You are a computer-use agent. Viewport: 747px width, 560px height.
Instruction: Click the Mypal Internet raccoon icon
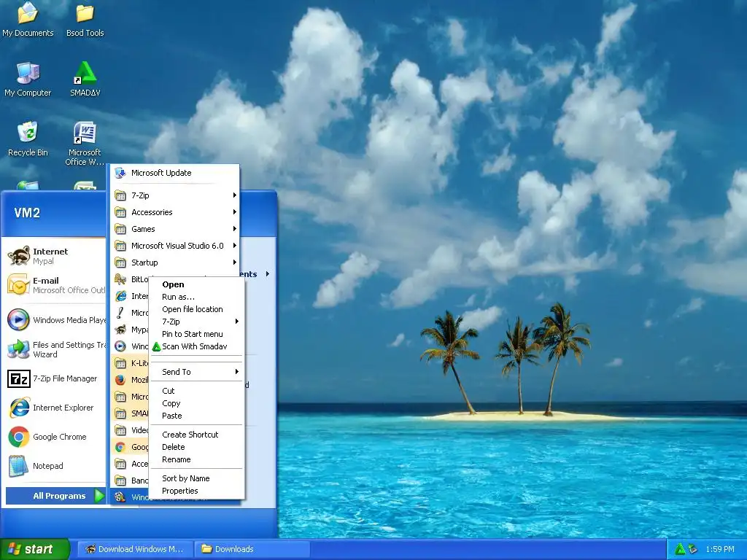point(18,256)
